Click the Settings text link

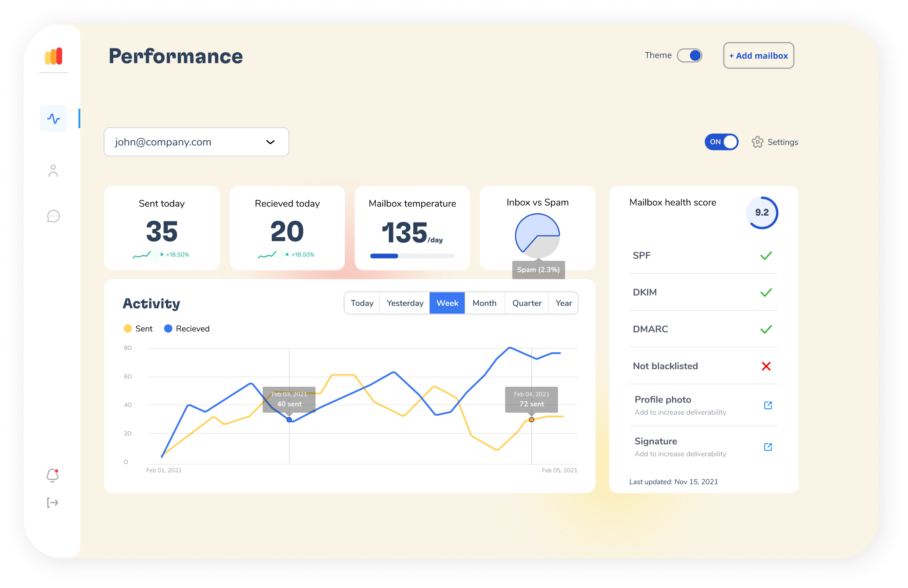pos(783,142)
